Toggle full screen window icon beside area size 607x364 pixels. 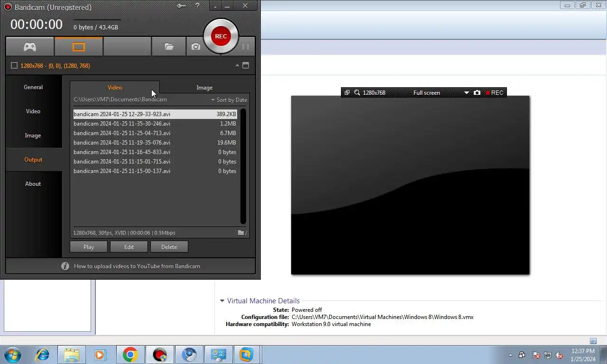coord(246,65)
